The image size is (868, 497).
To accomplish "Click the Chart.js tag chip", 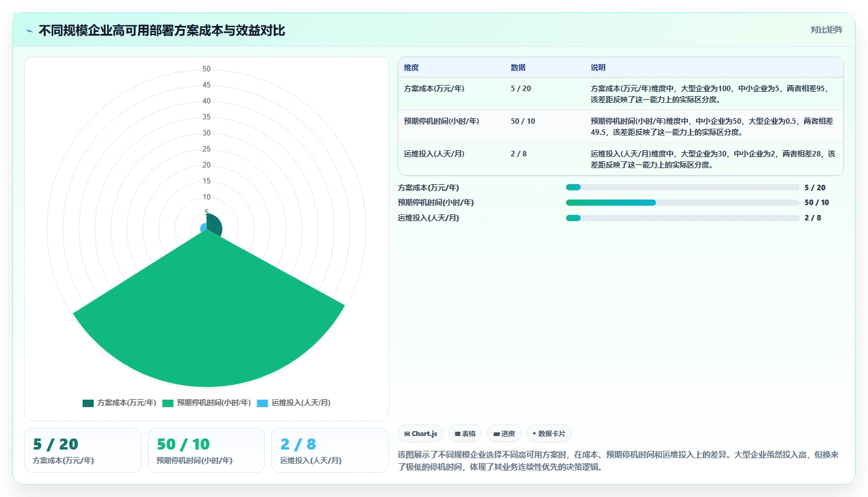I will click(420, 434).
